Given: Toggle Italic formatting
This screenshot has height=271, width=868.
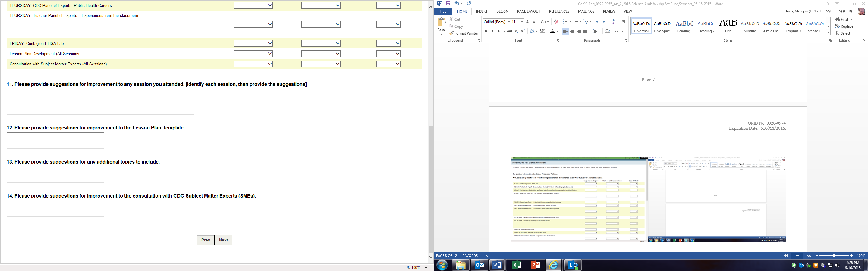Looking at the screenshot, I should click(x=492, y=31).
